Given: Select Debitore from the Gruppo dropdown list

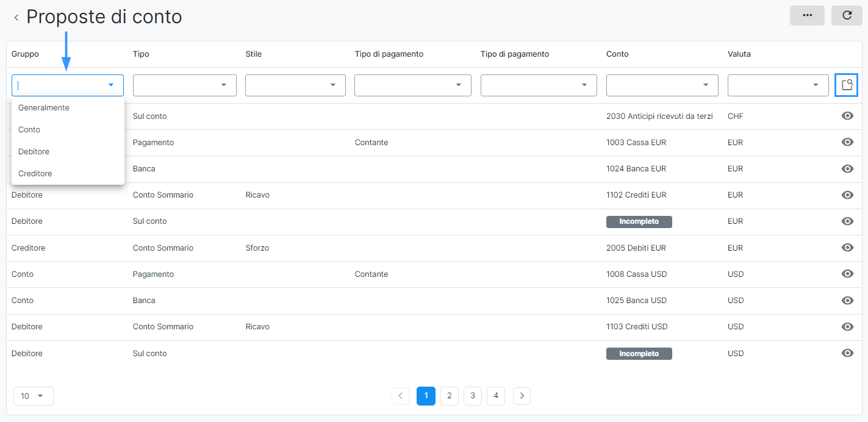Looking at the screenshot, I should click(34, 151).
